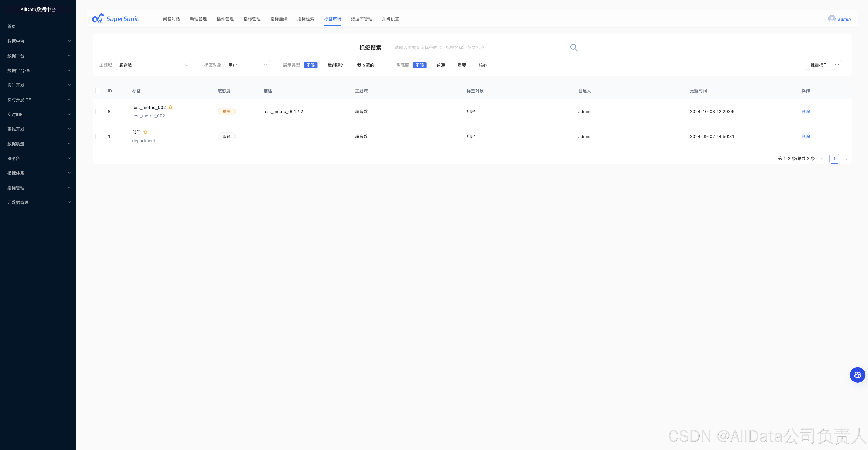The image size is (868, 450).
Task: Click the admin avatar icon
Action: pyautogui.click(x=832, y=19)
